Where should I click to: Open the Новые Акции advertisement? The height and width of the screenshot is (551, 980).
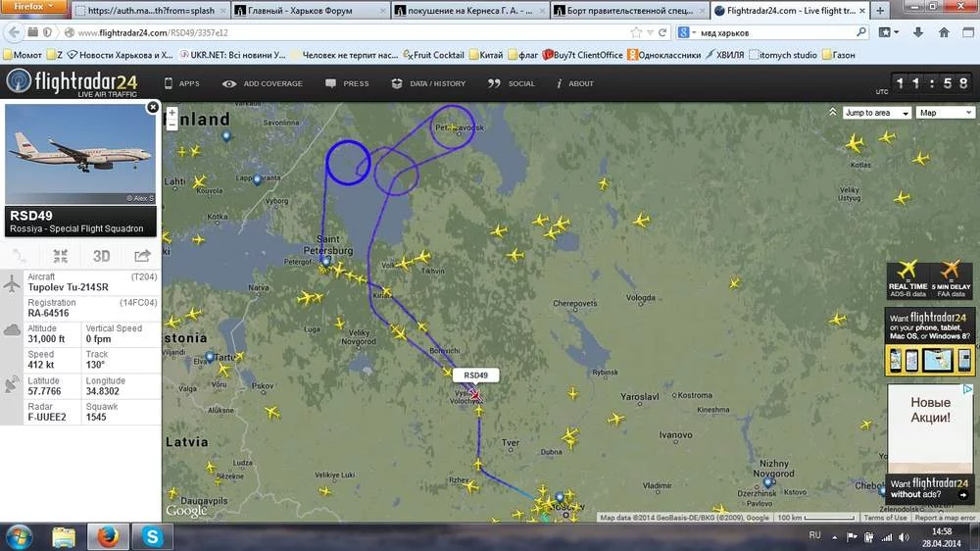pyautogui.click(x=930, y=427)
